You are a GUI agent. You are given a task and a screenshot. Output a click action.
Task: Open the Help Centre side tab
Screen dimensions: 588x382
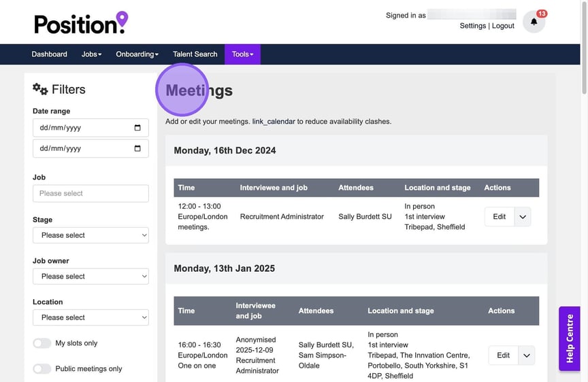(570, 338)
